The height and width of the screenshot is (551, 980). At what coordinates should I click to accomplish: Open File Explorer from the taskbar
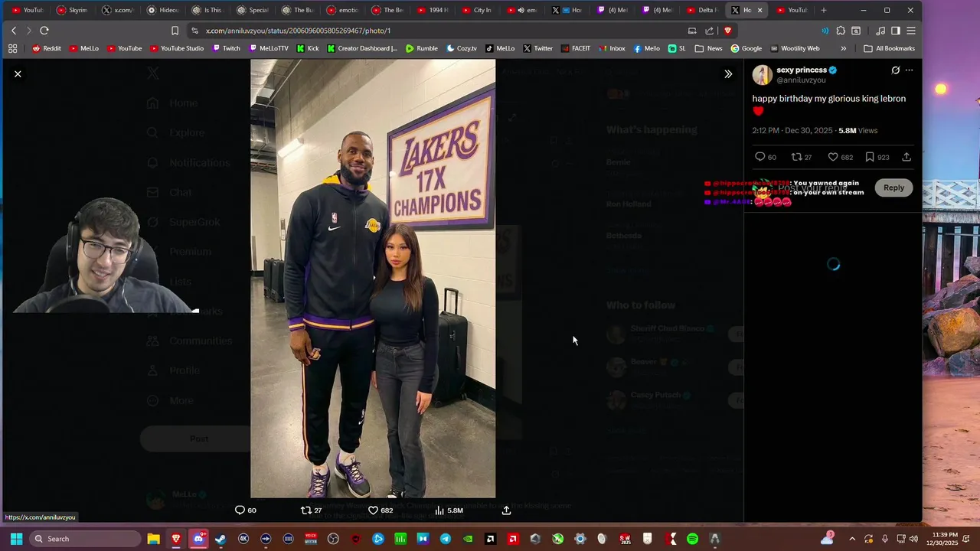(153, 539)
